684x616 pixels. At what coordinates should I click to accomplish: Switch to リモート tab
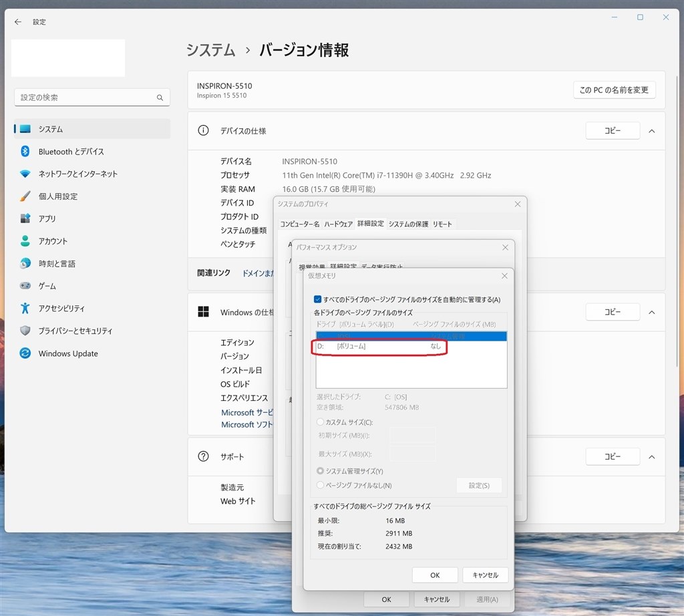[x=442, y=224]
